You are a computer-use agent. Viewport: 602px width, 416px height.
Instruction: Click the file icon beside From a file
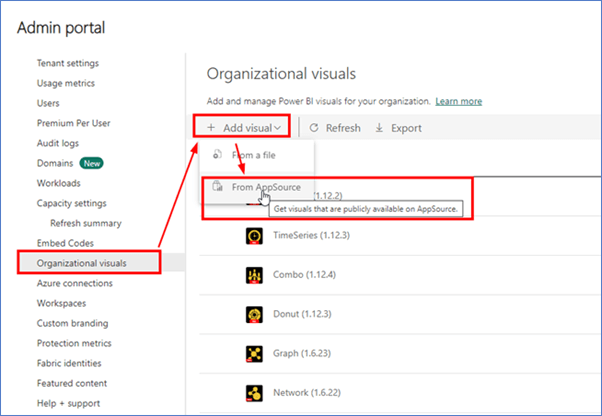(217, 154)
